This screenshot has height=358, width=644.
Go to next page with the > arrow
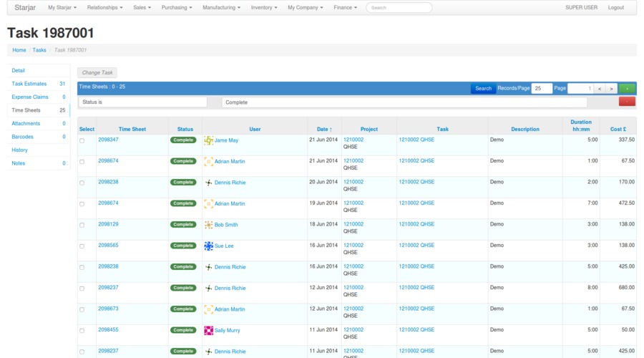pos(610,88)
